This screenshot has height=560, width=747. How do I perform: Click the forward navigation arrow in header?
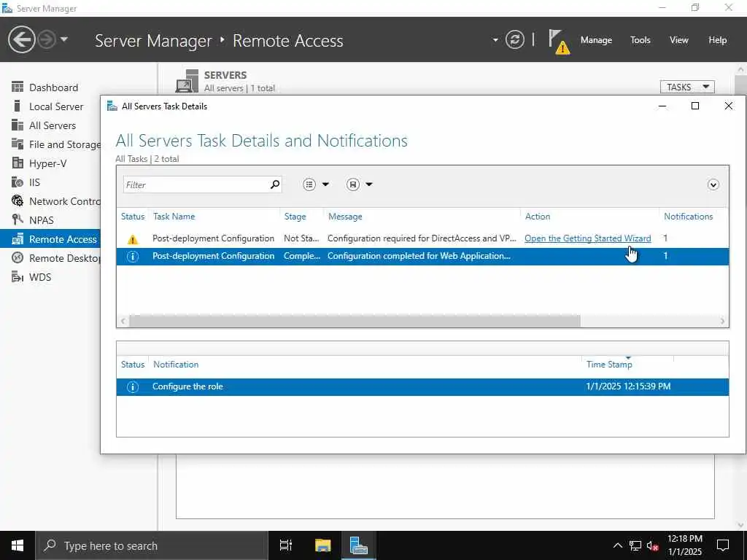(x=47, y=39)
